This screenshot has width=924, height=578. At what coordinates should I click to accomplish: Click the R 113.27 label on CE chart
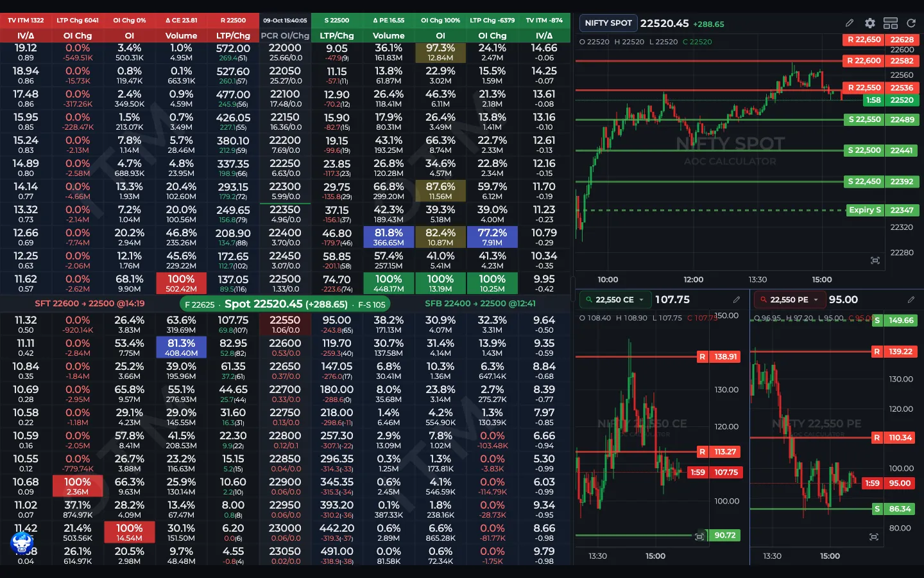click(x=719, y=452)
